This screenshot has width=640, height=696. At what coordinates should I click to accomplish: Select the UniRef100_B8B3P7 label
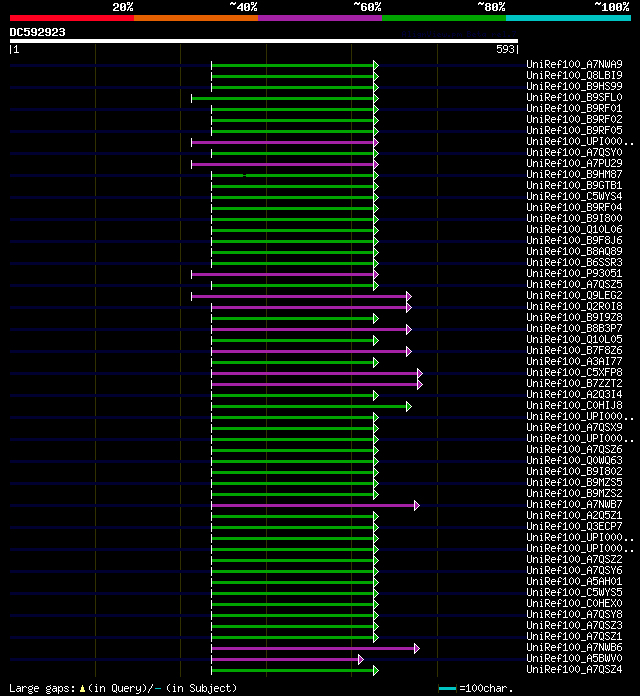574,328
